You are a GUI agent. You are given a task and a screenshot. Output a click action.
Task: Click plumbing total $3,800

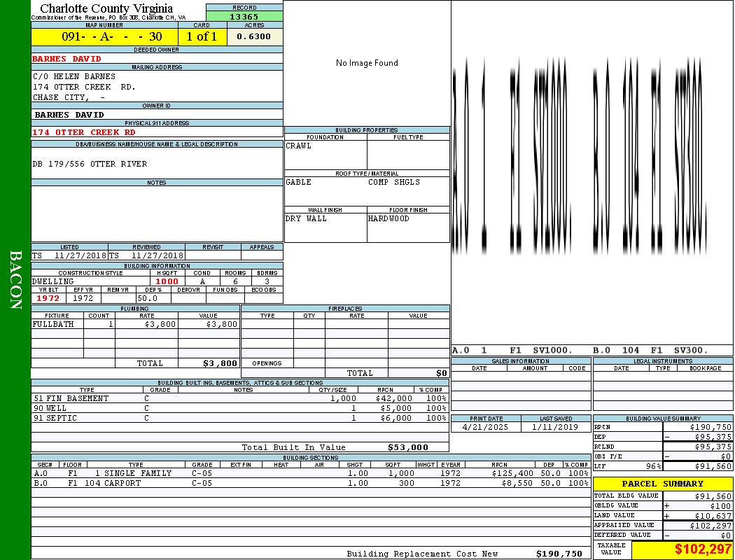220,363
